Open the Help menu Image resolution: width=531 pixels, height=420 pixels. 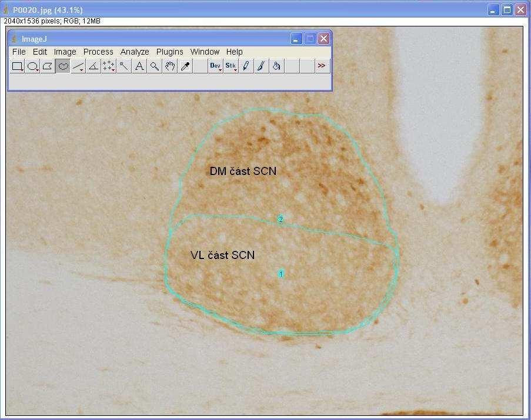click(x=235, y=52)
